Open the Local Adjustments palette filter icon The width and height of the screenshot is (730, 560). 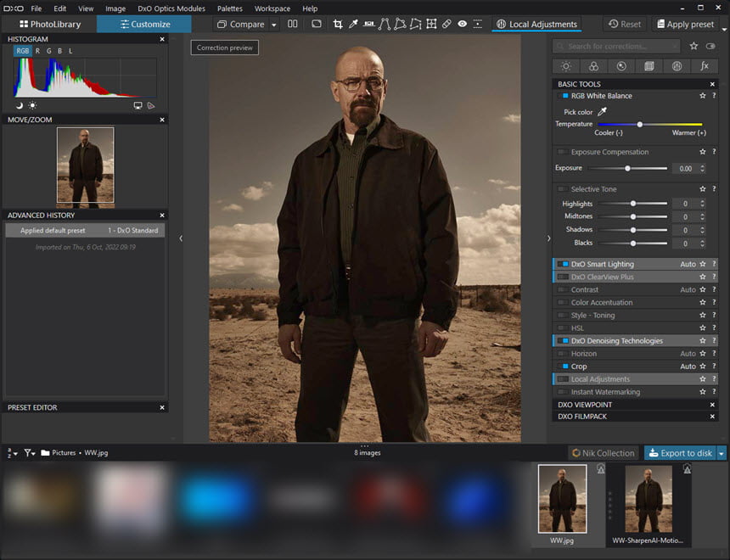click(x=677, y=66)
